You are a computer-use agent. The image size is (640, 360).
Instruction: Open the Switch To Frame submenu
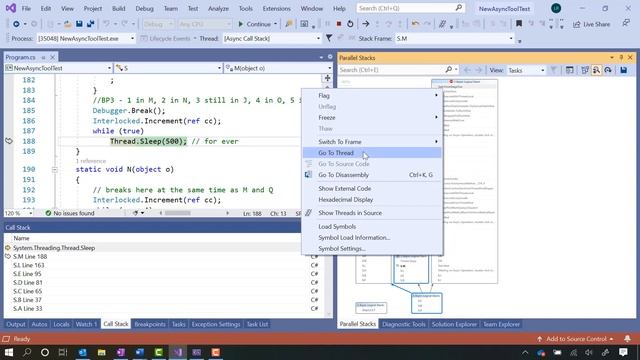click(x=371, y=142)
